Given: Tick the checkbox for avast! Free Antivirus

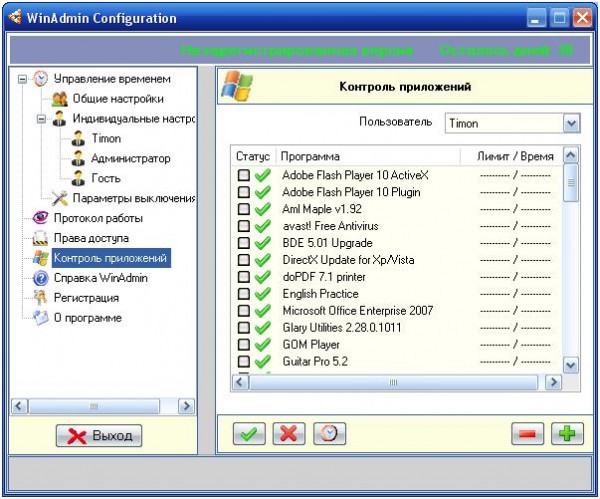Looking at the screenshot, I should click(x=244, y=226).
